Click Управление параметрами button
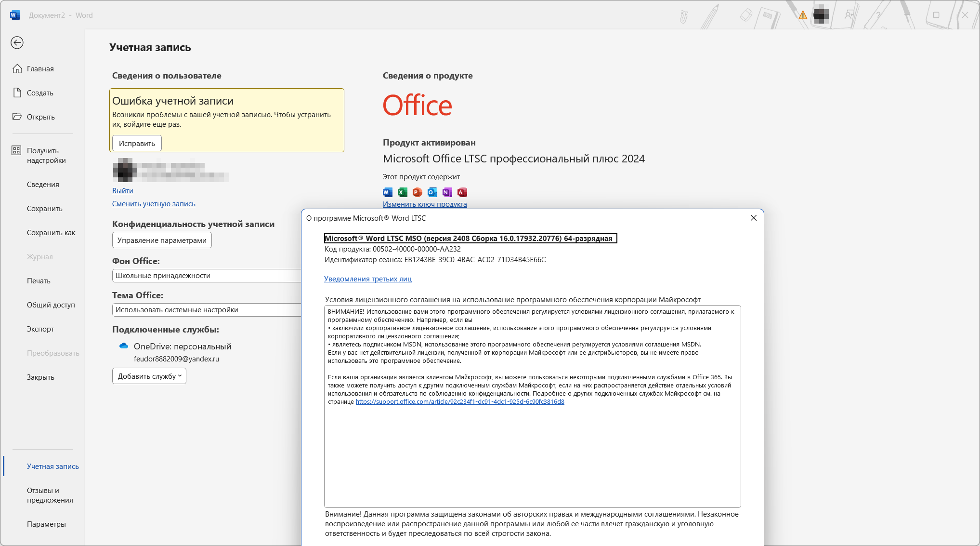The width and height of the screenshot is (980, 546). click(162, 240)
